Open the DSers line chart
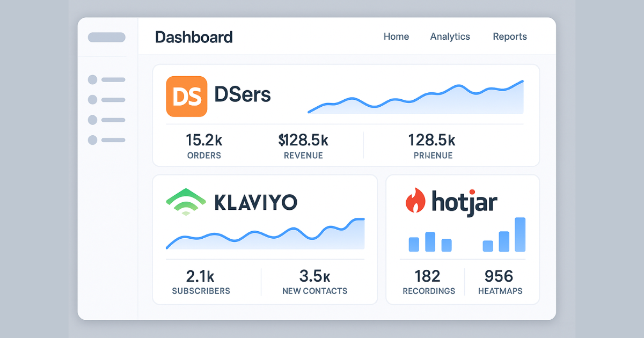This screenshot has height=338, width=644. click(x=415, y=97)
